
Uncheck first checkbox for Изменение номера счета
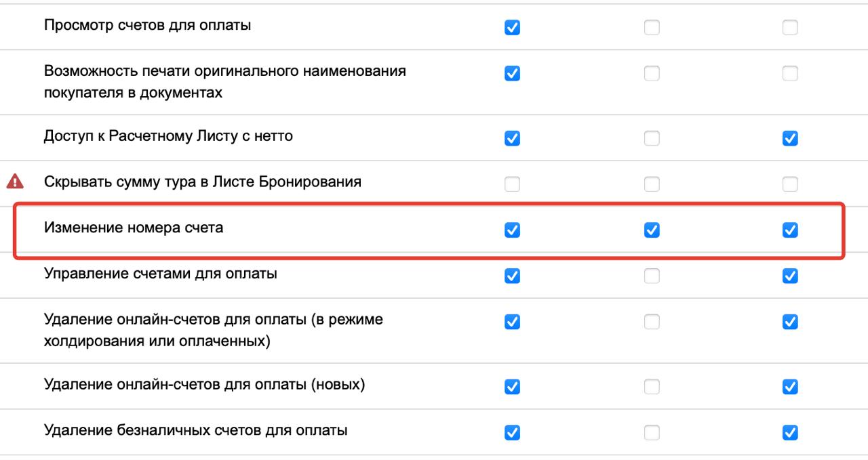pos(513,230)
